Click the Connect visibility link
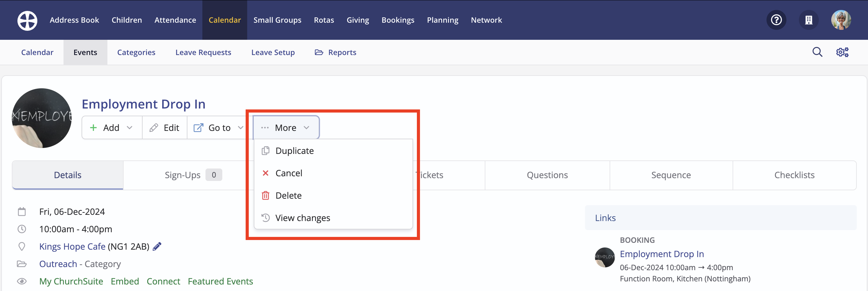 [163, 281]
